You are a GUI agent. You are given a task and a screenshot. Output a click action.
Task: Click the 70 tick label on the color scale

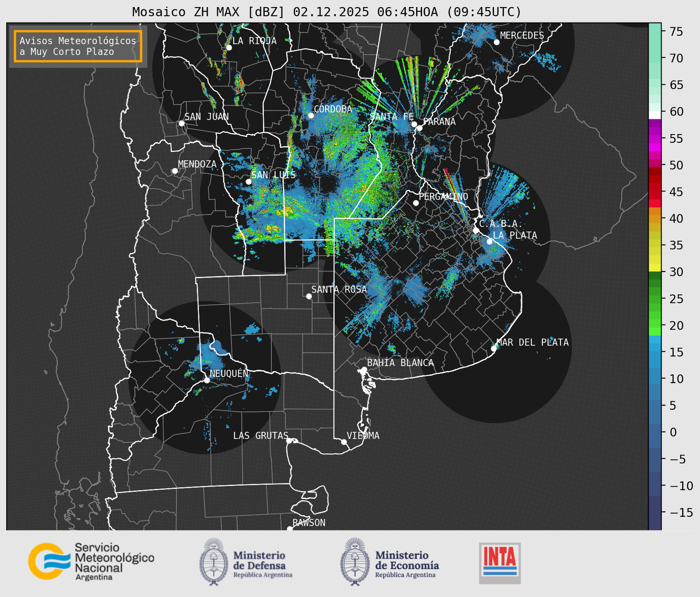coord(677,58)
